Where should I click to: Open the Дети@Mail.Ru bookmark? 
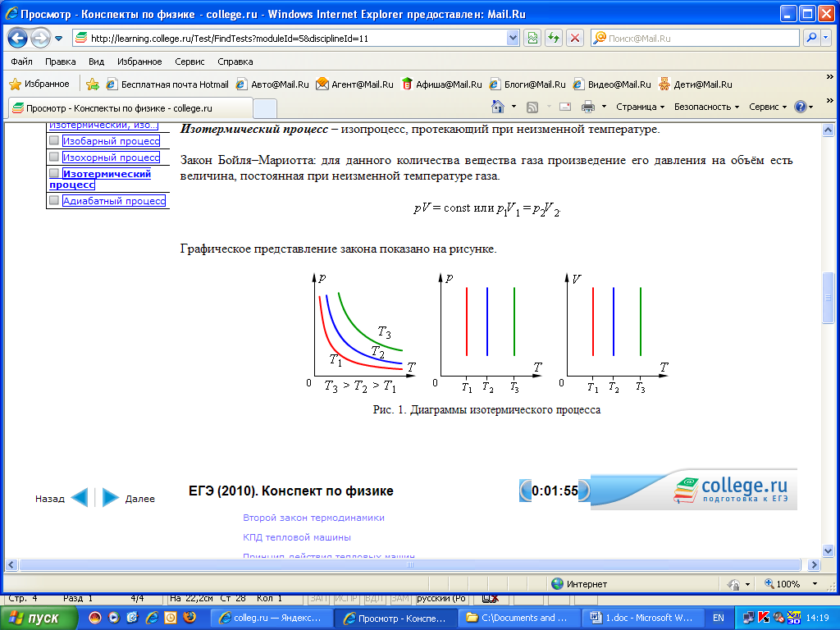696,84
